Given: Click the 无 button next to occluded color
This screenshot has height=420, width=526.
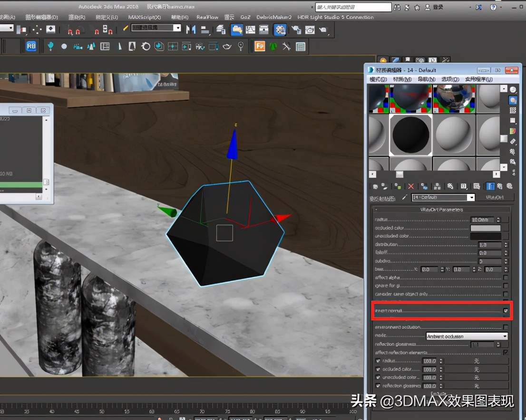Looking at the screenshot, I should point(476,369).
